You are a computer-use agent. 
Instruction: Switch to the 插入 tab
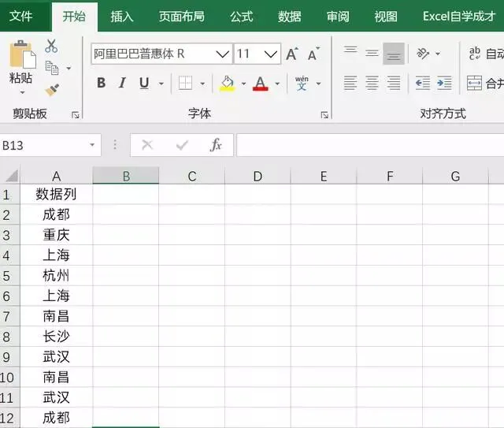tap(122, 17)
